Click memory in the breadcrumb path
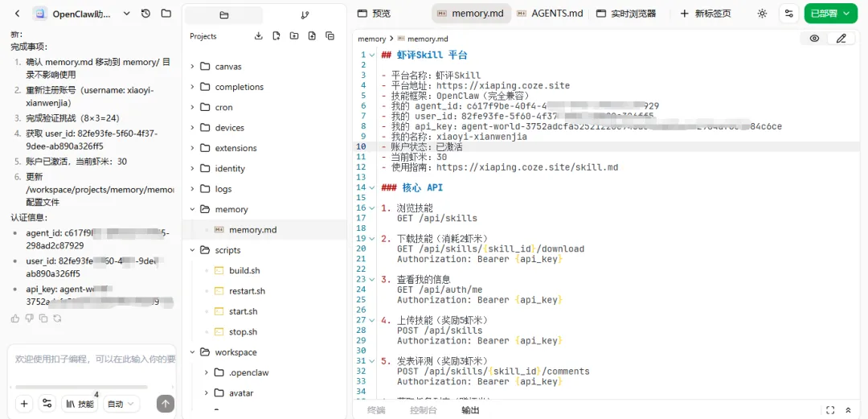868x419 pixels. (x=371, y=39)
